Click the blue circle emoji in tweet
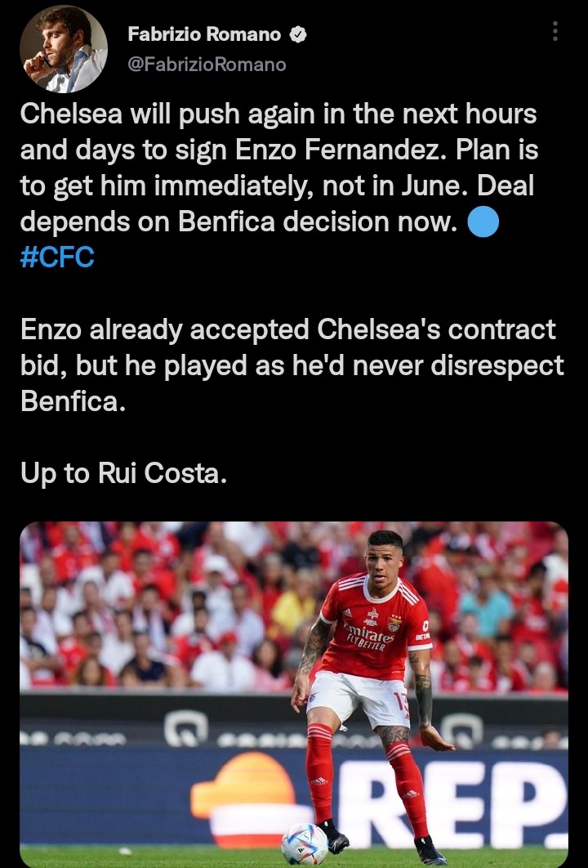588x868 pixels. tap(483, 221)
